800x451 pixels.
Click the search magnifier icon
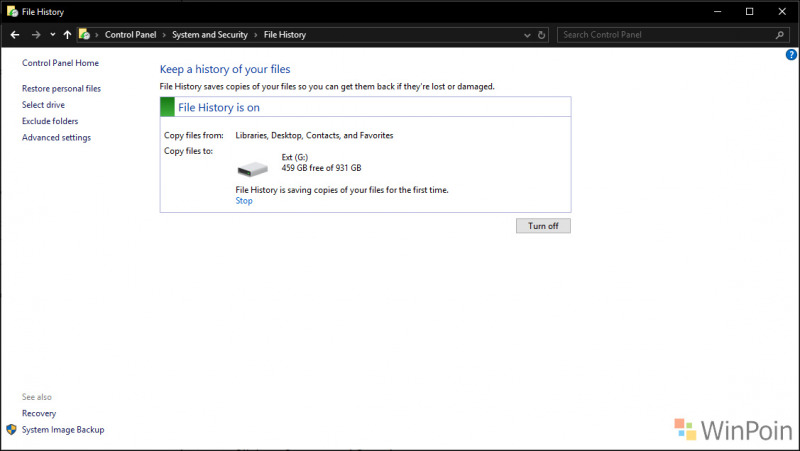pyautogui.click(x=779, y=35)
